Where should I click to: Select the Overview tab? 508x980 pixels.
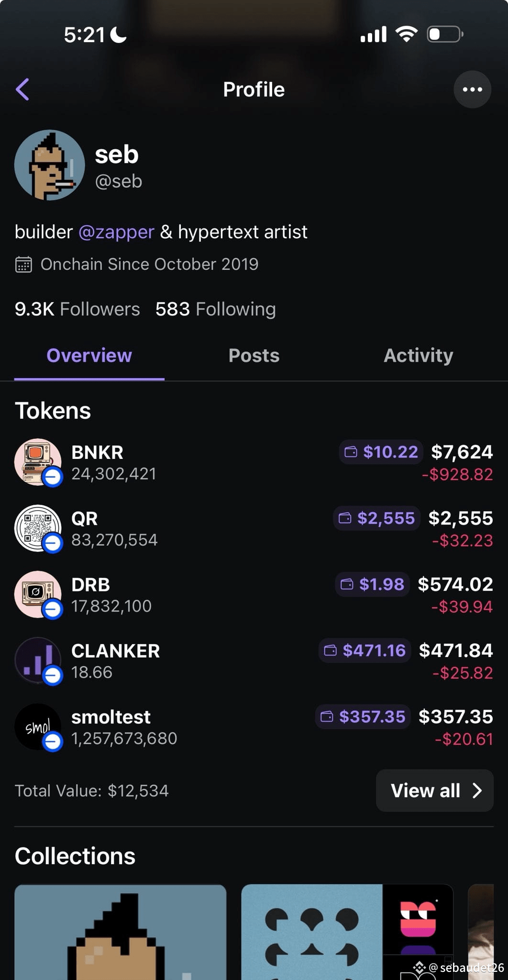(89, 356)
